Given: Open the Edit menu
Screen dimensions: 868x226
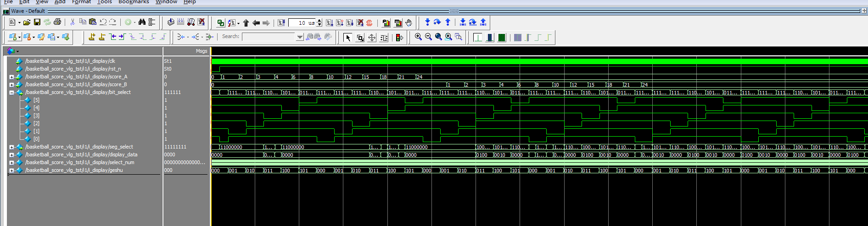Looking at the screenshot, I should (x=24, y=2).
